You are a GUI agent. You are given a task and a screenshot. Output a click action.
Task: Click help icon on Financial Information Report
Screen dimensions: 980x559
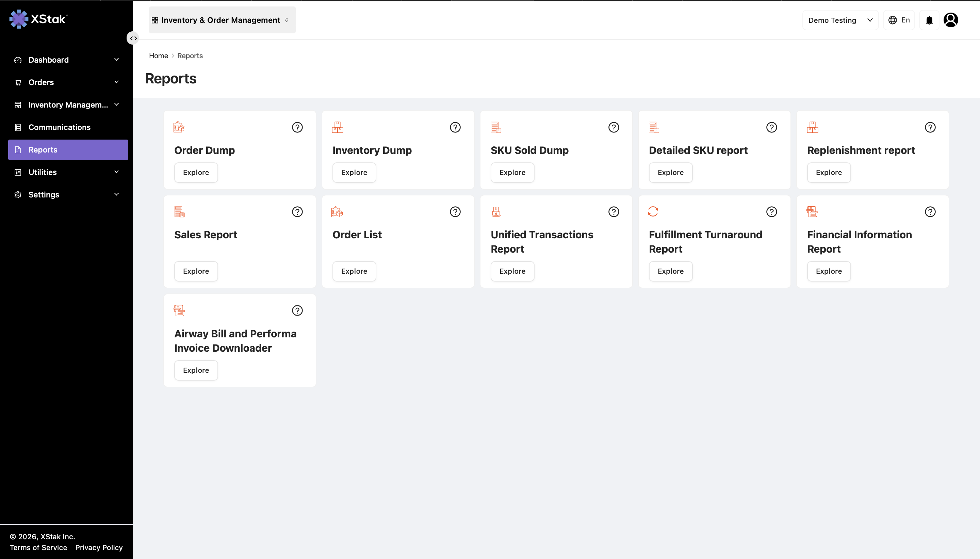pos(930,211)
